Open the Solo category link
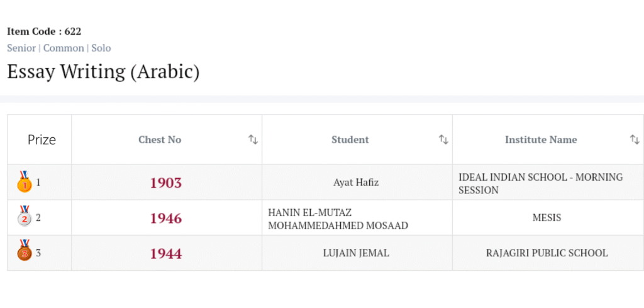 click(101, 48)
